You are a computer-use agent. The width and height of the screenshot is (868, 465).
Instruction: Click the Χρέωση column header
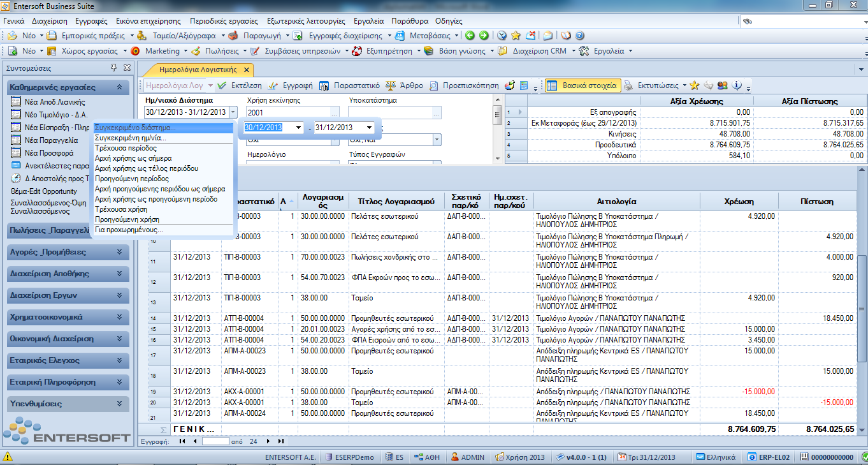tap(739, 202)
